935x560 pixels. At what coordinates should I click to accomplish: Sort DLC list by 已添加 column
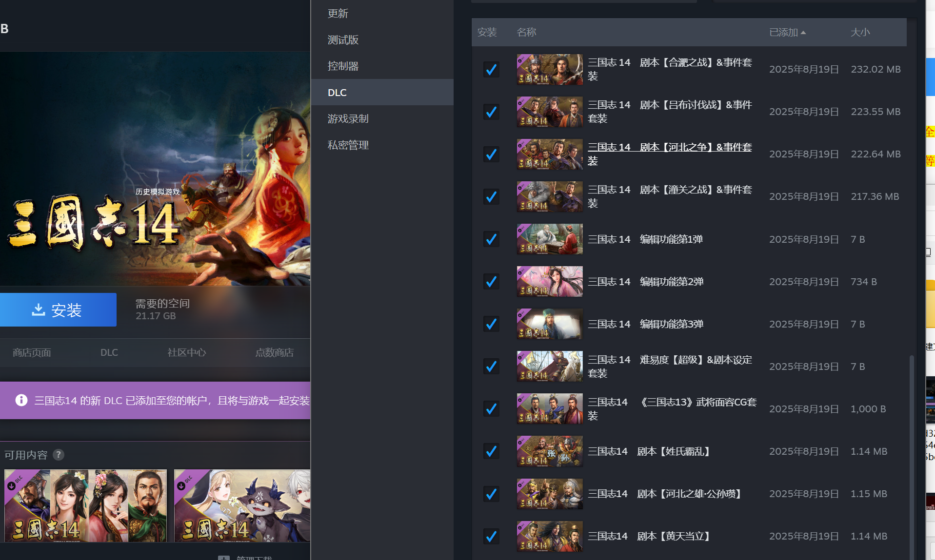point(788,32)
